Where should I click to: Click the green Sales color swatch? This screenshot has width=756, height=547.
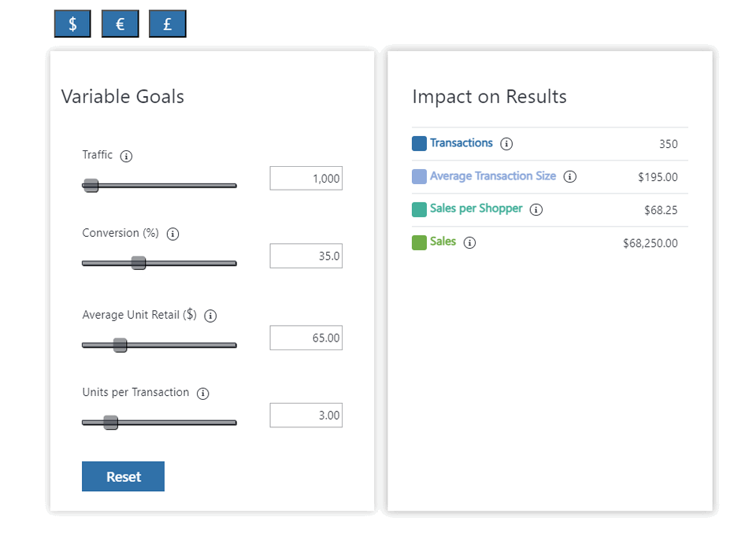pyautogui.click(x=418, y=242)
